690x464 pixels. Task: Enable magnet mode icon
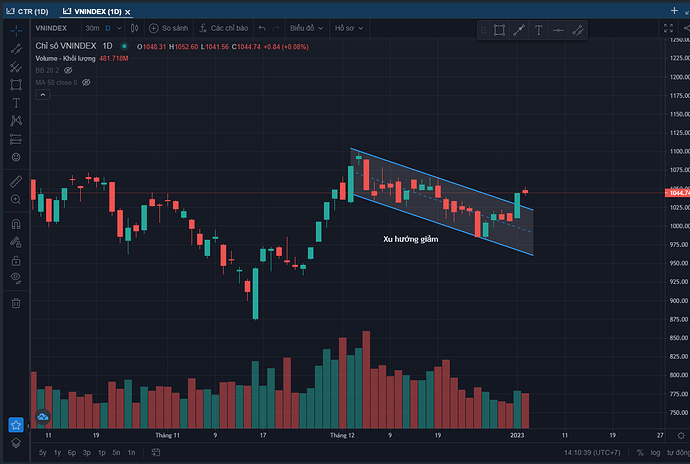pos(16,223)
